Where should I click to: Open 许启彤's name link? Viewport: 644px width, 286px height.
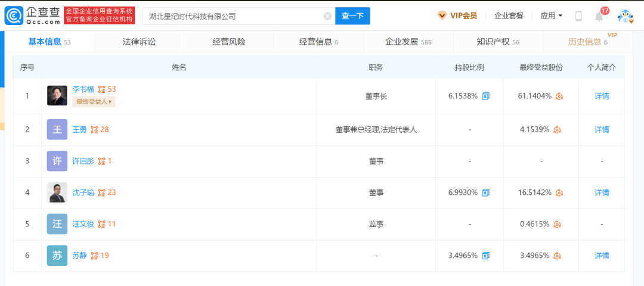tap(83, 161)
